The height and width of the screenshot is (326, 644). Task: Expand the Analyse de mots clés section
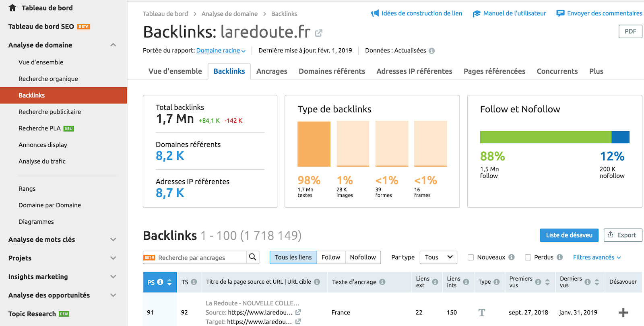tap(113, 239)
